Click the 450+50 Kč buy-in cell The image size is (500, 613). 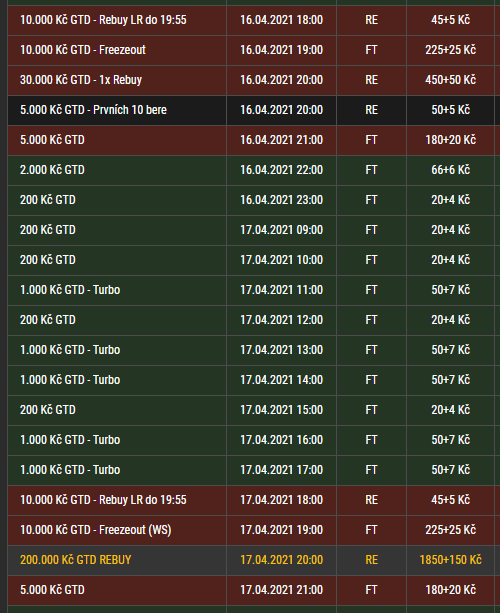pos(450,80)
